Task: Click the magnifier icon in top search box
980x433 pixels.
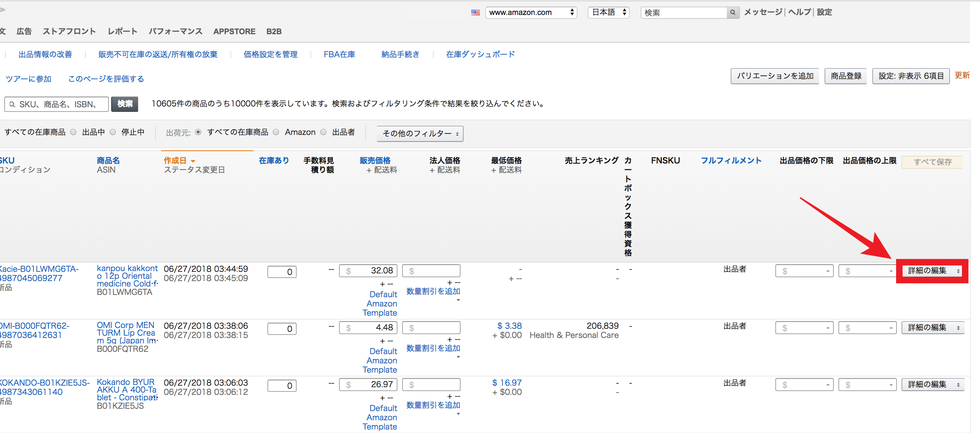Action: (x=733, y=13)
